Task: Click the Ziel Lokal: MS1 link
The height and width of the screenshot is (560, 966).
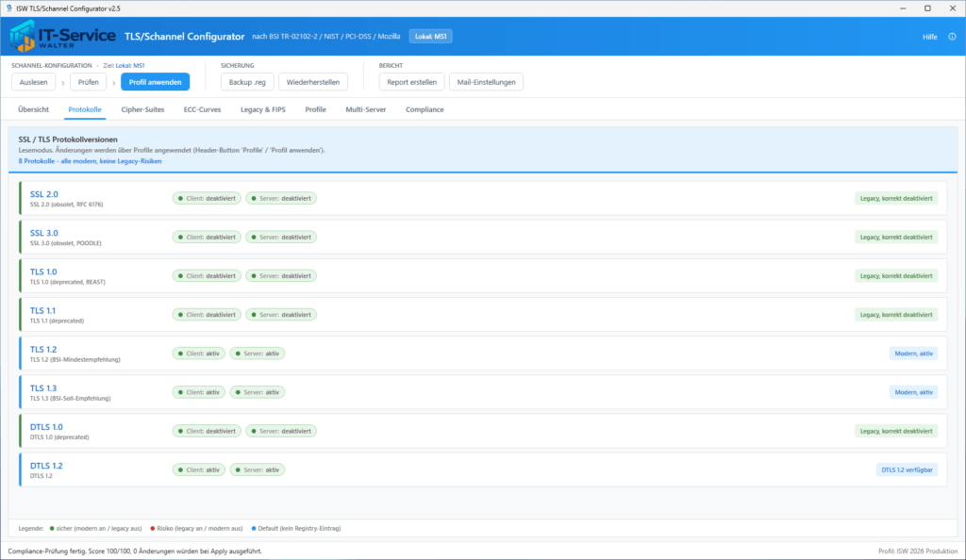Action: click(130, 65)
